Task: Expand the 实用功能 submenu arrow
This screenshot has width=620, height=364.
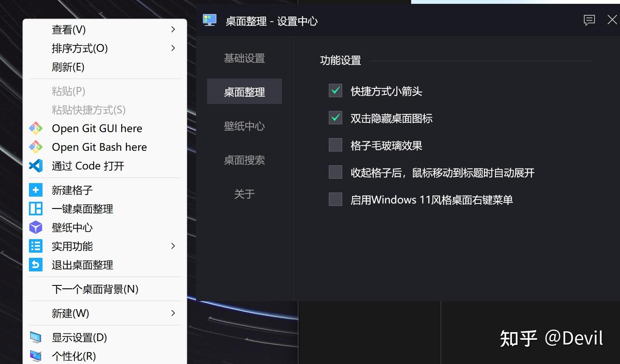Action: (173, 246)
